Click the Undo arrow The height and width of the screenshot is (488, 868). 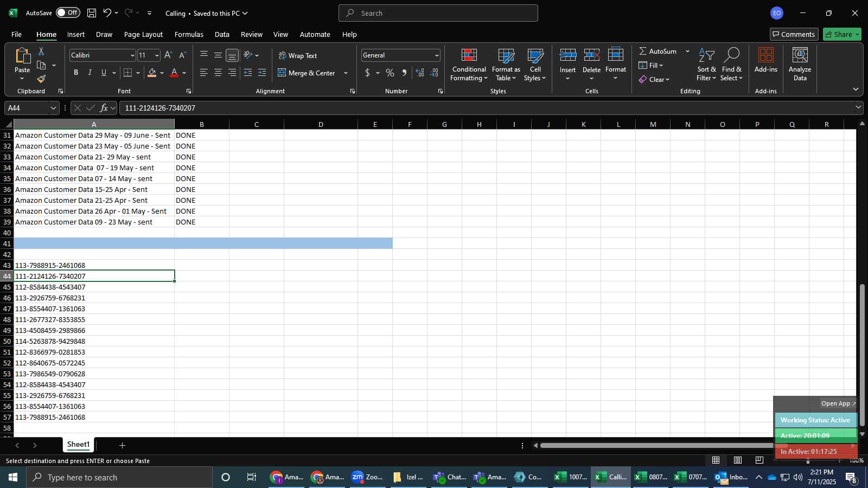[x=107, y=13]
